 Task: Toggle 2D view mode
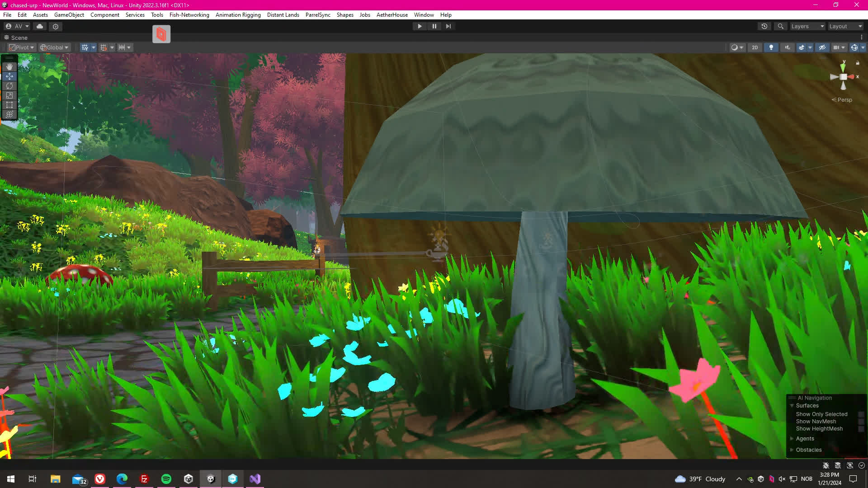[x=755, y=47]
